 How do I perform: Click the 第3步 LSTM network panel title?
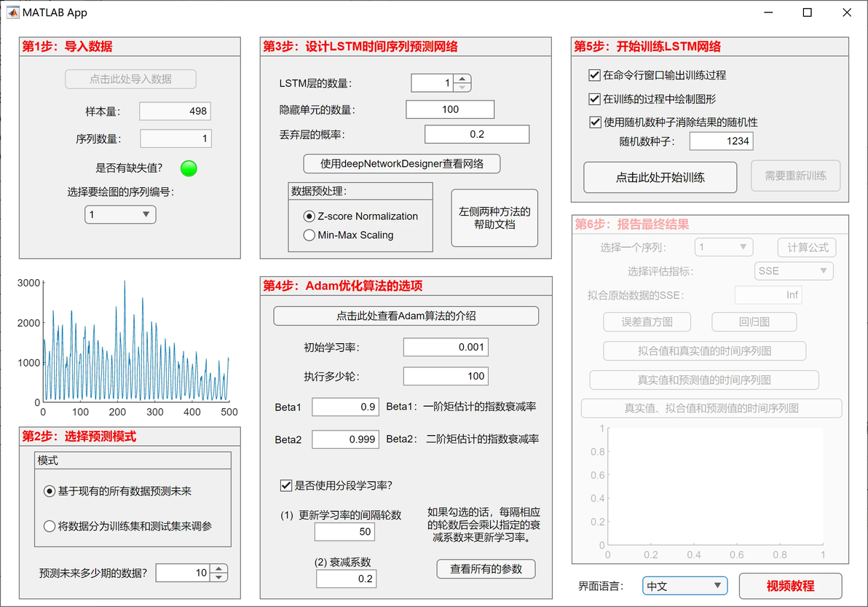tap(360, 47)
